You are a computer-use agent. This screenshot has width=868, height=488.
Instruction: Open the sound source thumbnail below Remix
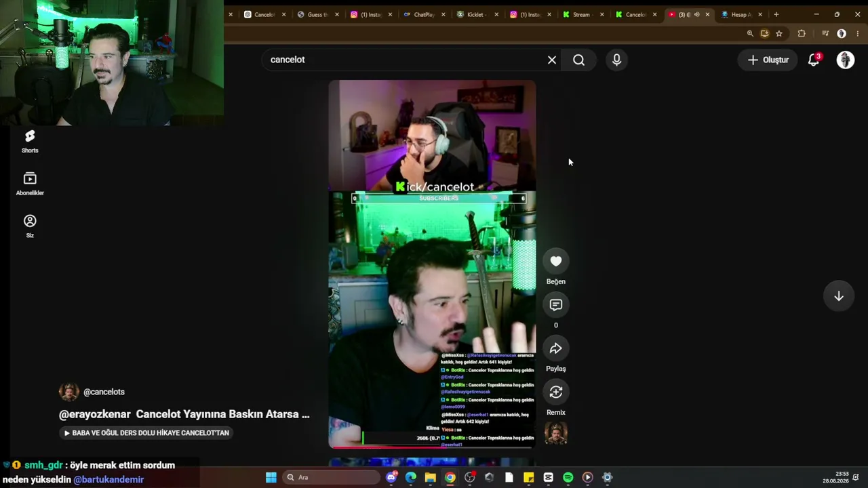556,434
